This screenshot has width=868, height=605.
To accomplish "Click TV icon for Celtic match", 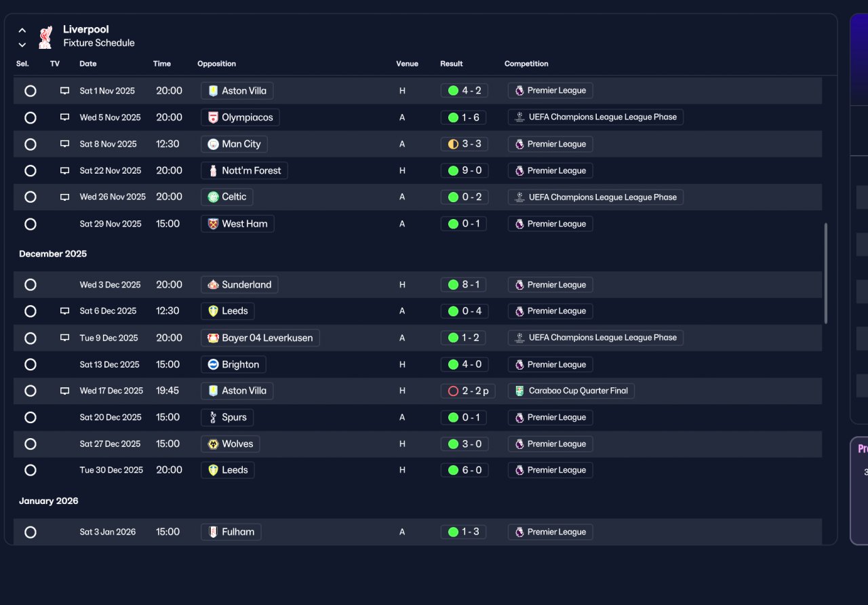I will (65, 197).
